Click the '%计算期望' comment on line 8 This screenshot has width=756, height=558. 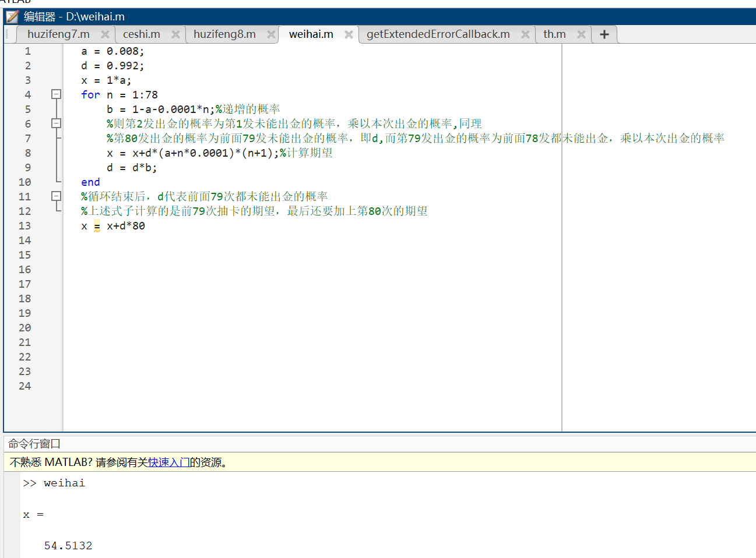tap(306, 153)
